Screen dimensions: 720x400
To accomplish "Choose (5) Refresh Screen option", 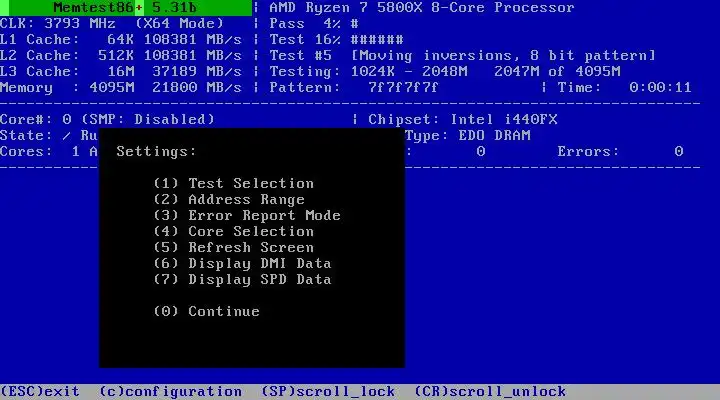I will tap(234, 248).
